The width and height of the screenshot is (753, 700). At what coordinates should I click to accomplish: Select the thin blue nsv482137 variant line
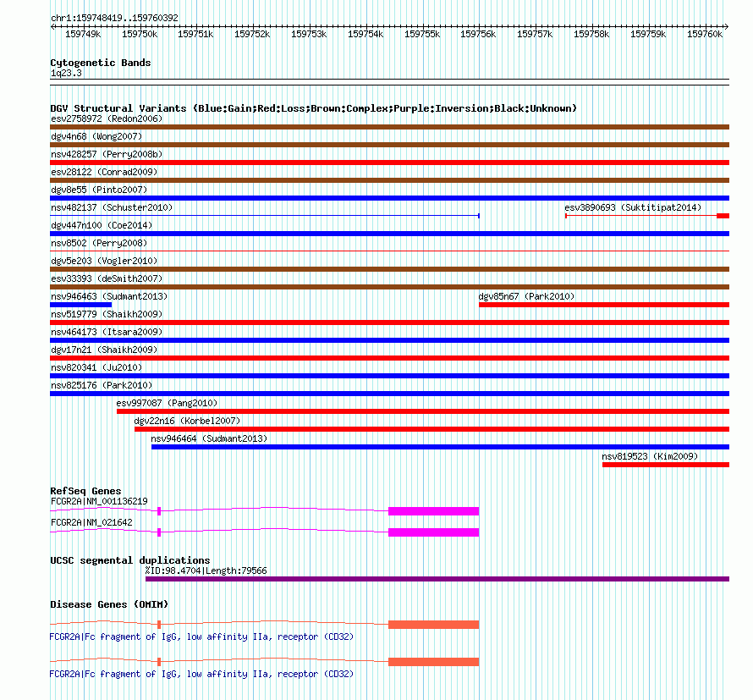pyautogui.click(x=265, y=216)
